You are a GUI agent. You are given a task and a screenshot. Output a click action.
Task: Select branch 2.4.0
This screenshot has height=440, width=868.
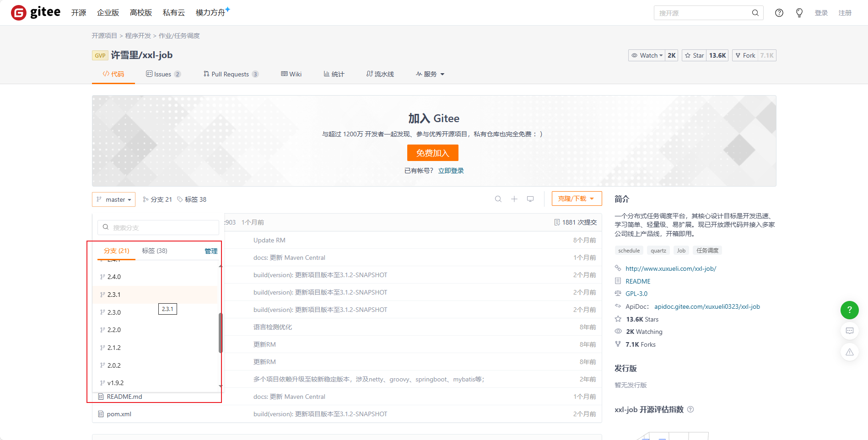point(156,277)
